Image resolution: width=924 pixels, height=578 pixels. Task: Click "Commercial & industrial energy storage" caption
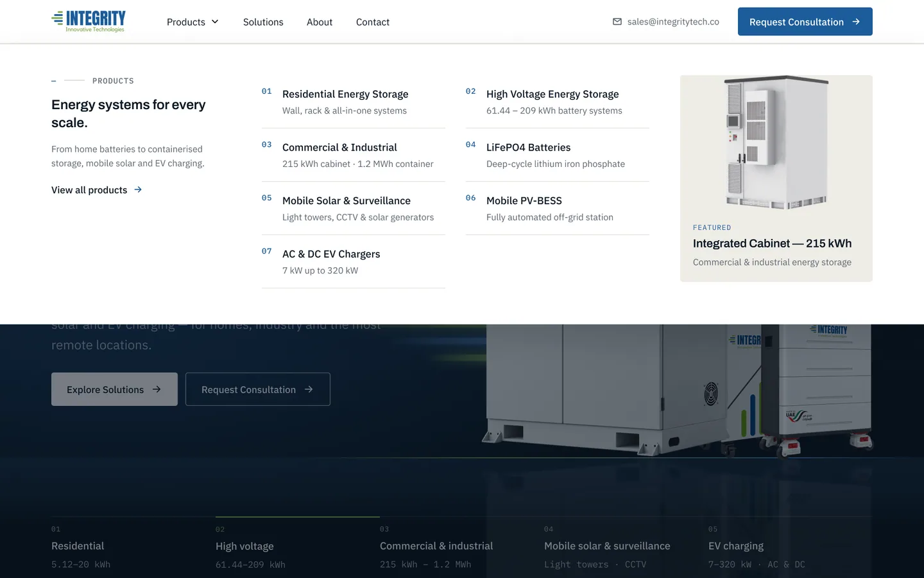pyautogui.click(x=773, y=262)
